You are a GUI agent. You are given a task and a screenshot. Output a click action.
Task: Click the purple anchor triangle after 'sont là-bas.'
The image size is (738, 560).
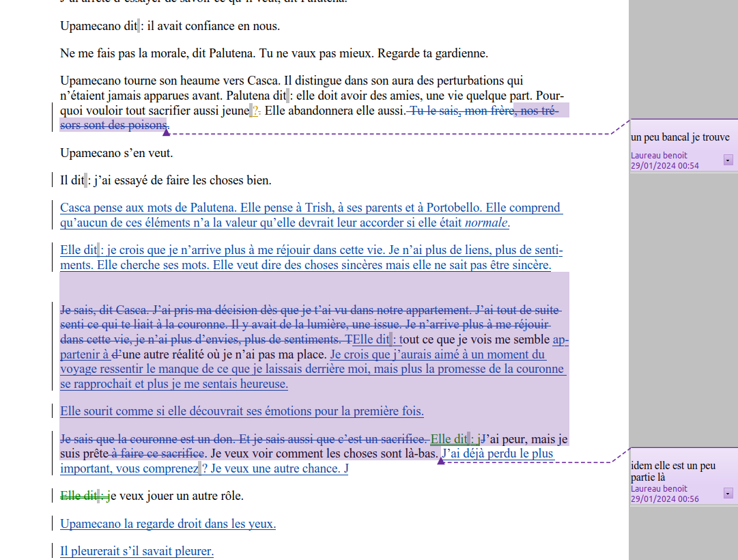click(x=440, y=461)
